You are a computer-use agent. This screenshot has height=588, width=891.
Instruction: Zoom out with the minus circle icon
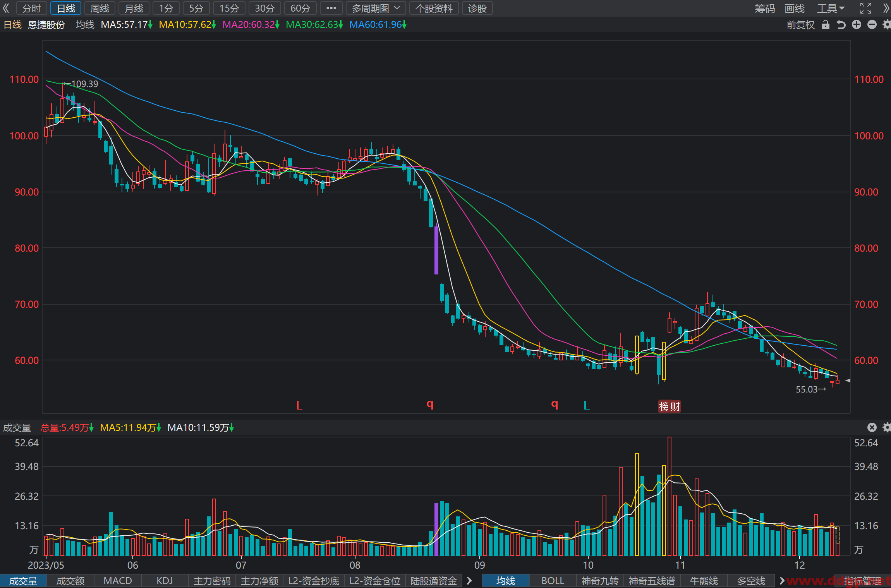[x=872, y=25]
